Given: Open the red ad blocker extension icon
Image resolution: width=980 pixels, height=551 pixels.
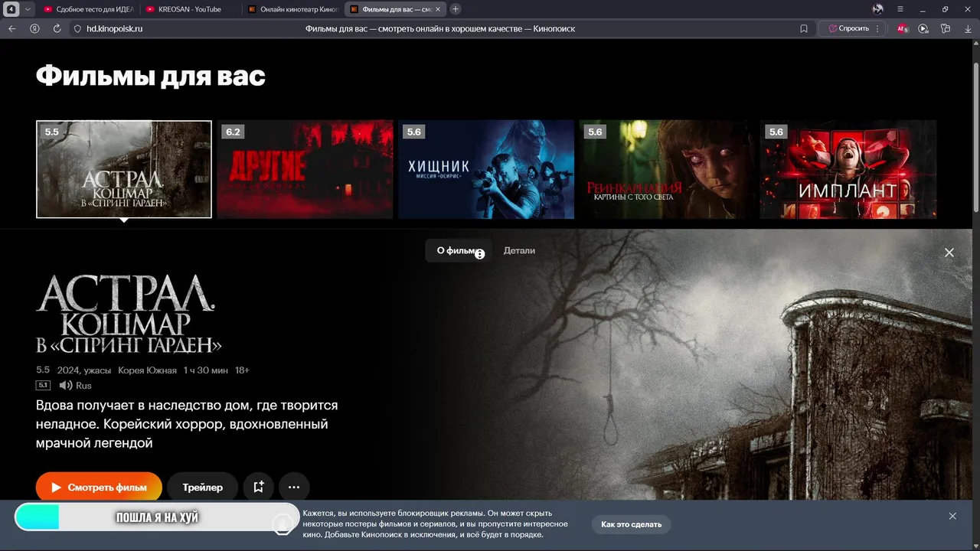Looking at the screenshot, I should [x=902, y=28].
